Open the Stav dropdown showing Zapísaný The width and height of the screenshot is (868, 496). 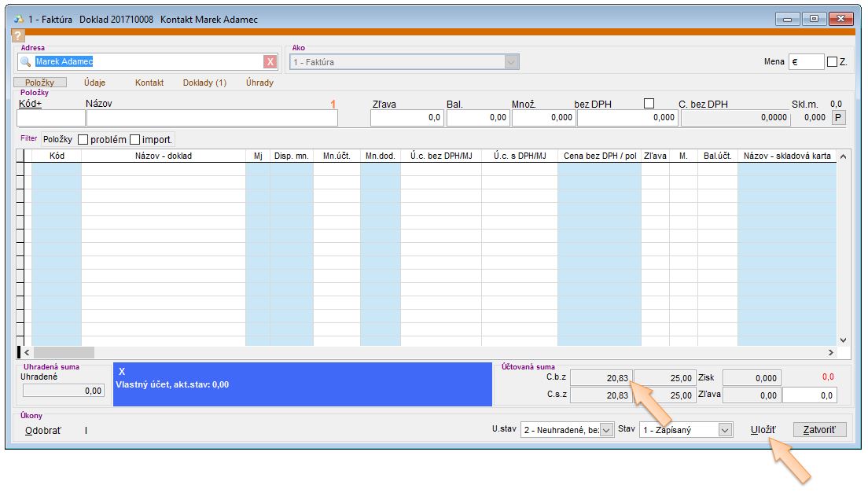tap(725, 430)
